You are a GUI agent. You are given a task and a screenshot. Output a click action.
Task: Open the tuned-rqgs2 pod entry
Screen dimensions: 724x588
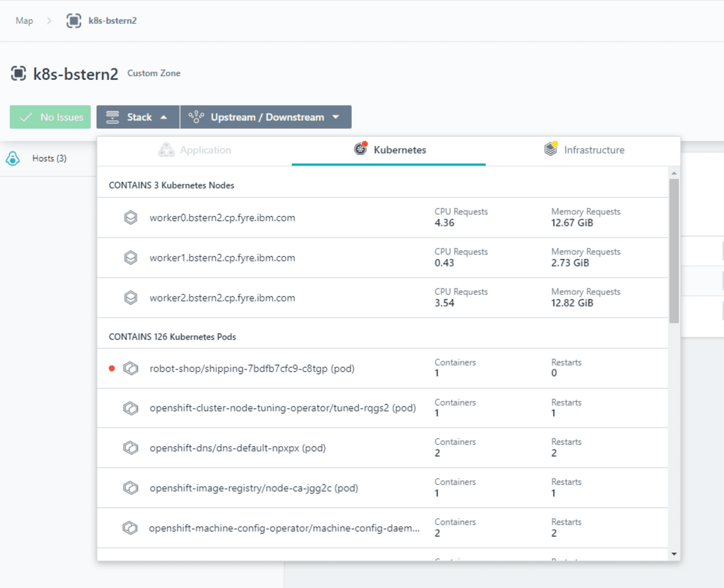pos(282,408)
